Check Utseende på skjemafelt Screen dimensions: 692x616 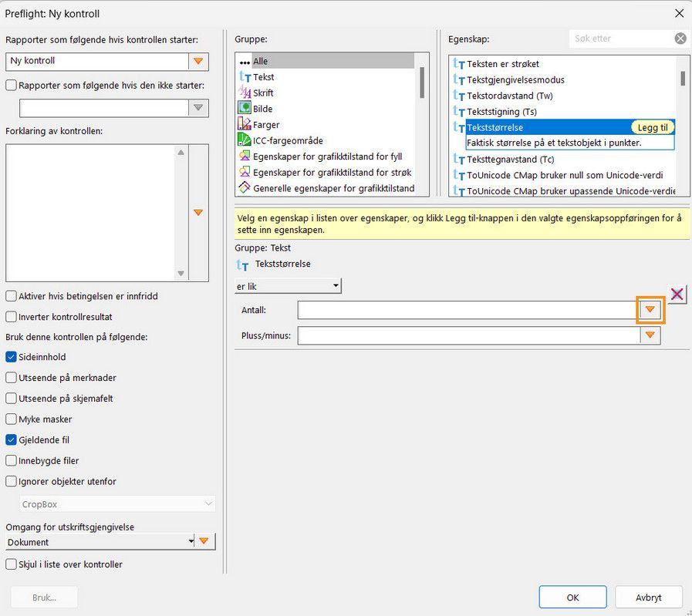coord(11,398)
